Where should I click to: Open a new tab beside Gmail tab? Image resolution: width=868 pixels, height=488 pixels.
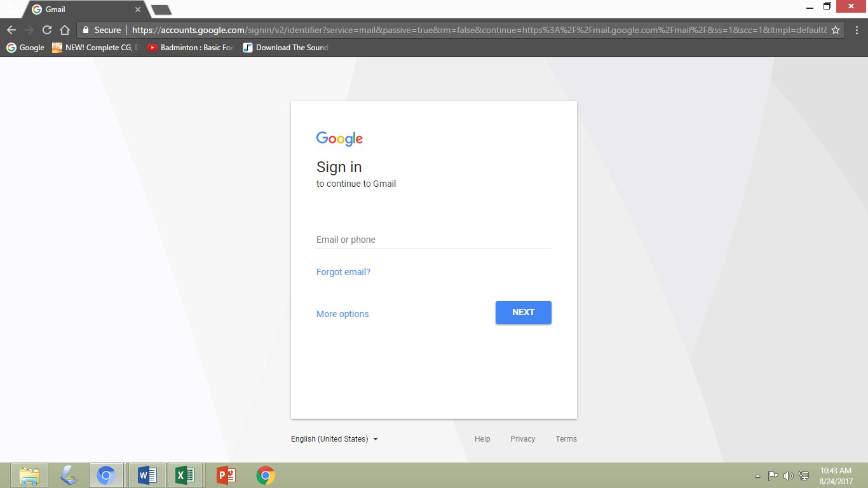pyautogui.click(x=161, y=10)
